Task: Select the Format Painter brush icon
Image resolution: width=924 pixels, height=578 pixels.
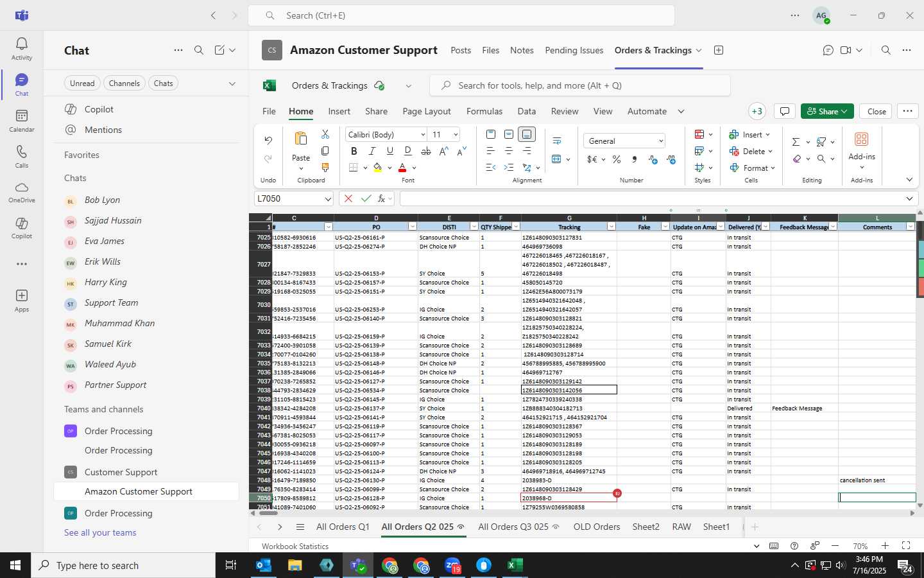Action: point(325,168)
